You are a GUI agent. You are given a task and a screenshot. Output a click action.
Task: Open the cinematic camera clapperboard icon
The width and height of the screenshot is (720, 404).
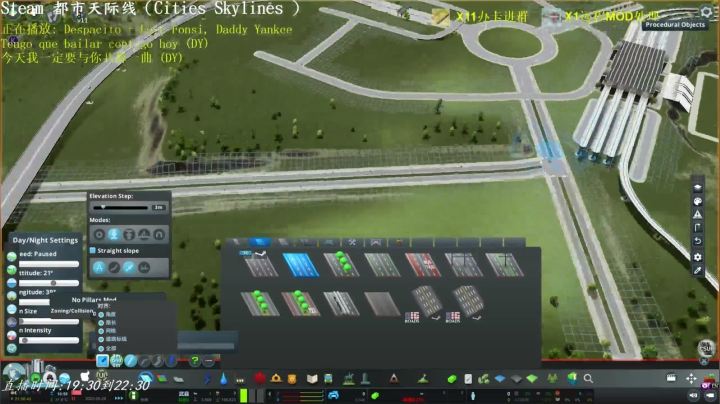[x=671, y=378]
